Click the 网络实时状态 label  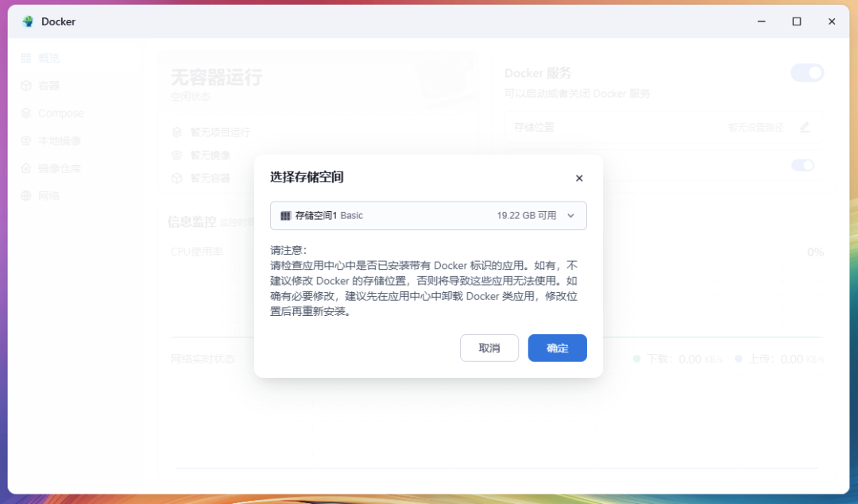click(x=203, y=359)
